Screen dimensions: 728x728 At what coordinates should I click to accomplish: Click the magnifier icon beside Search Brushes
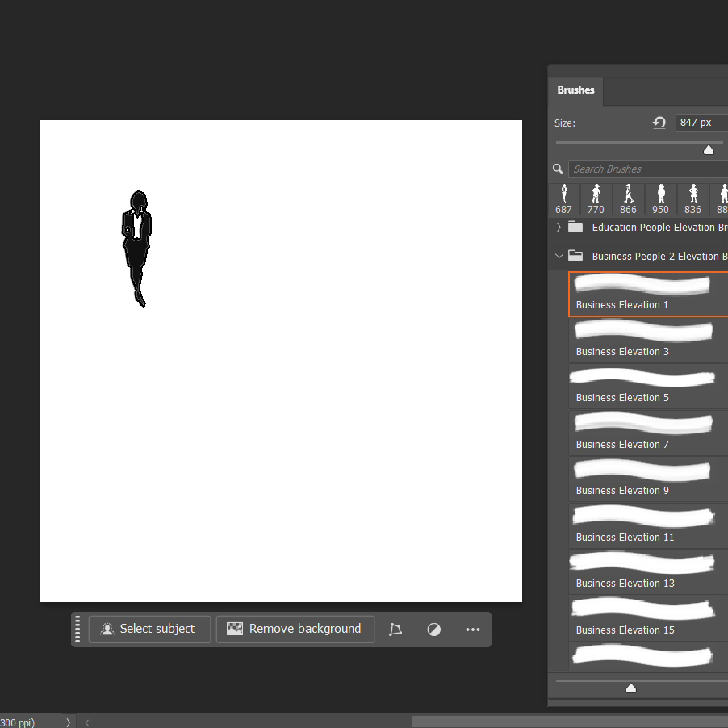pos(558,169)
